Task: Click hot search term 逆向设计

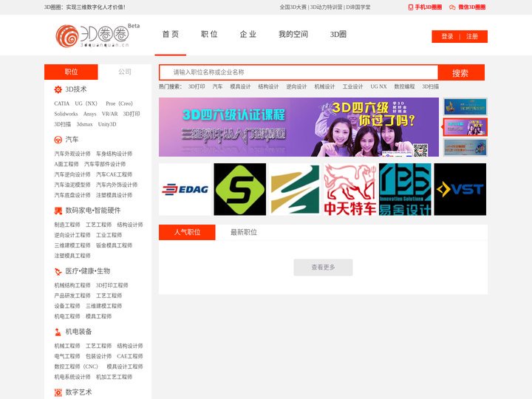Action: (x=296, y=86)
